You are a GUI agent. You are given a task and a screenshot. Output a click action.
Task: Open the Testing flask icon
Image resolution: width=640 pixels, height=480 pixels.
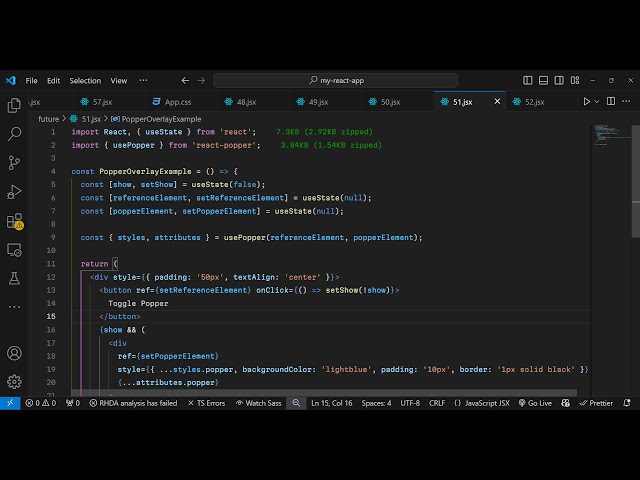tap(14, 277)
